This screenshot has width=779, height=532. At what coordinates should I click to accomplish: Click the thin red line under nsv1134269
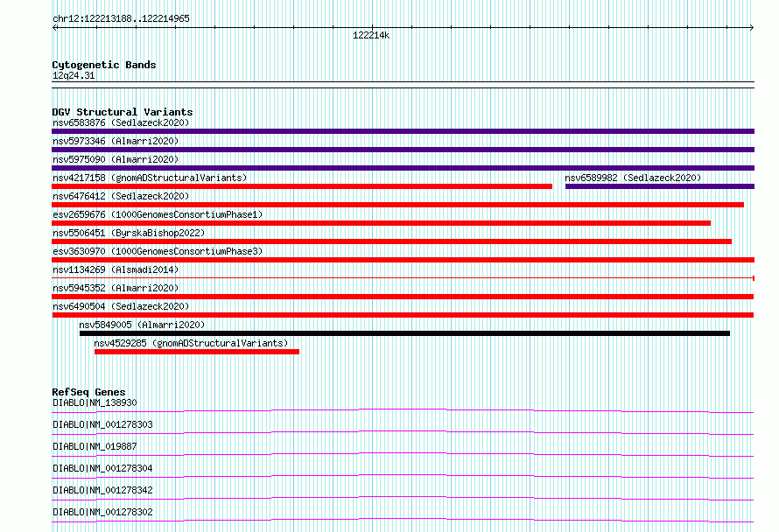click(x=403, y=277)
